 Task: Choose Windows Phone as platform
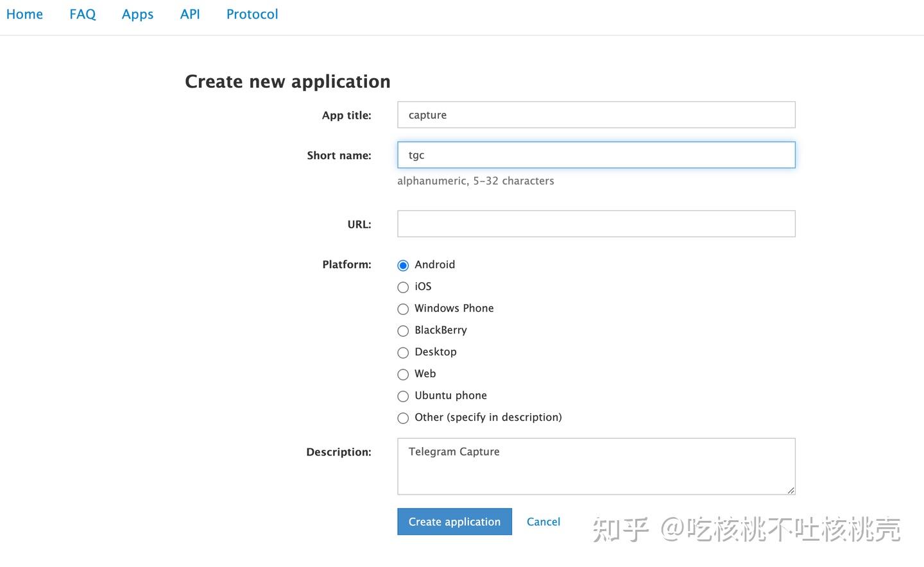403,309
